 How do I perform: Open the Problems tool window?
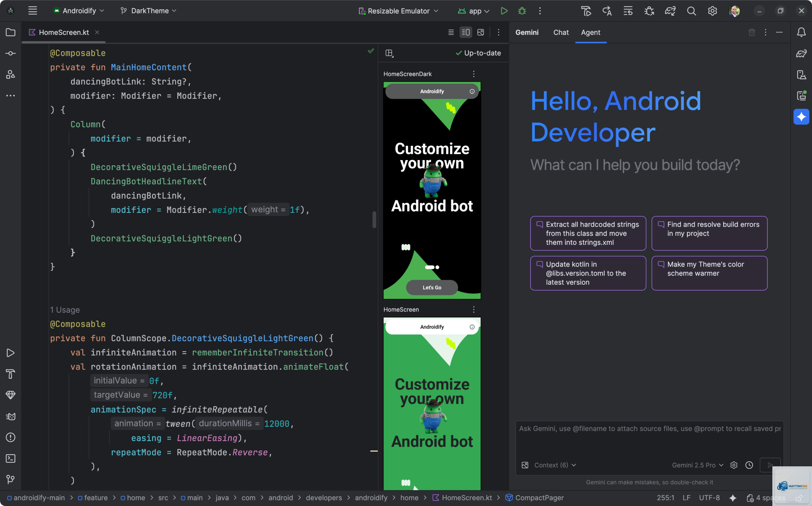[10, 437]
